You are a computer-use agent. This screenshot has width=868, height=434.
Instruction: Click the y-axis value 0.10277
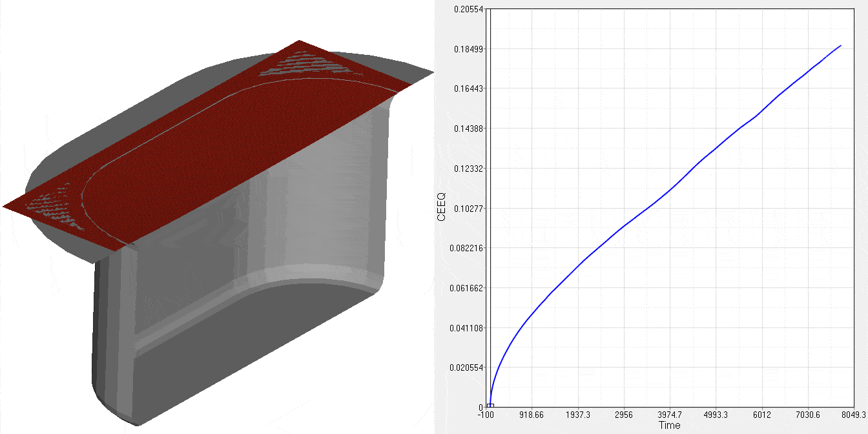pyautogui.click(x=468, y=208)
